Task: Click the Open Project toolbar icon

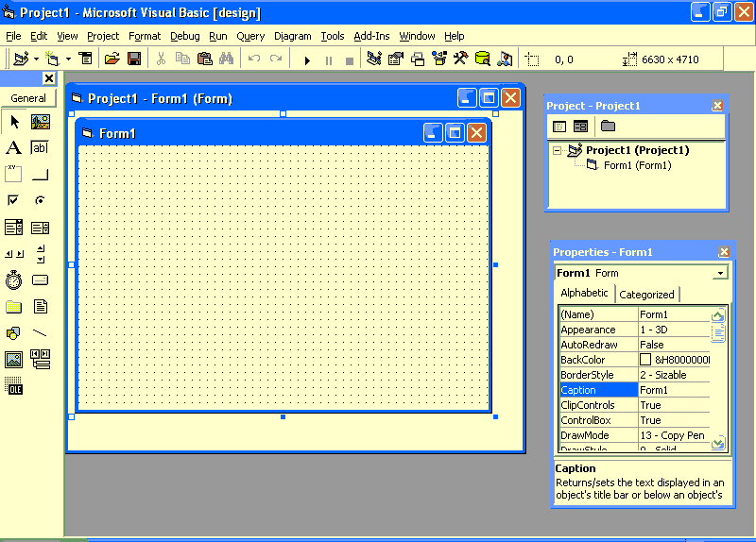Action: [x=112, y=59]
